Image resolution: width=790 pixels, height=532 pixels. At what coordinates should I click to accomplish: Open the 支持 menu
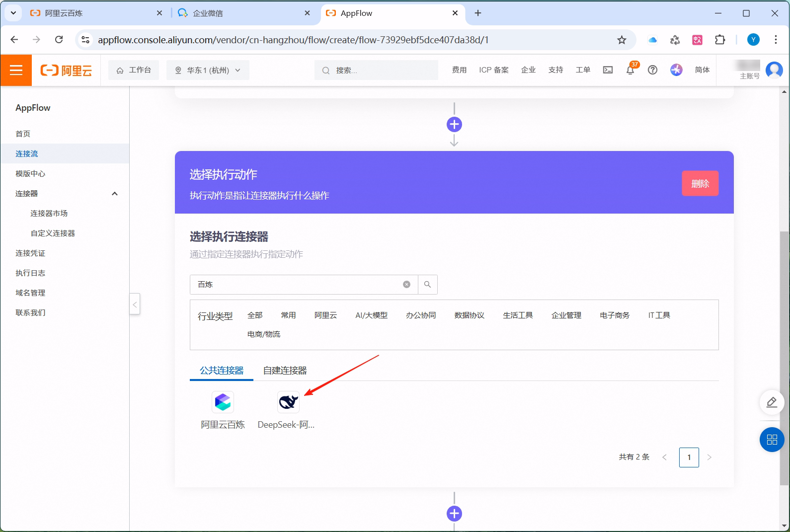pyautogui.click(x=555, y=70)
